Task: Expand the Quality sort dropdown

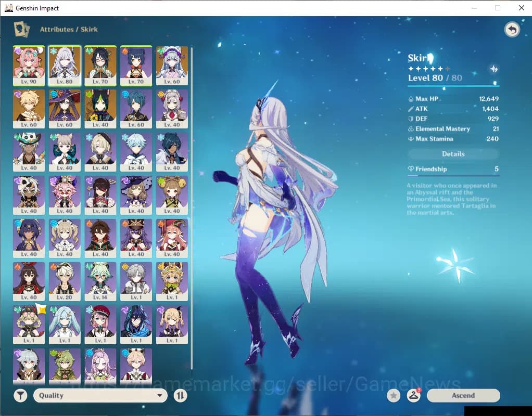Action: click(x=100, y=395)
